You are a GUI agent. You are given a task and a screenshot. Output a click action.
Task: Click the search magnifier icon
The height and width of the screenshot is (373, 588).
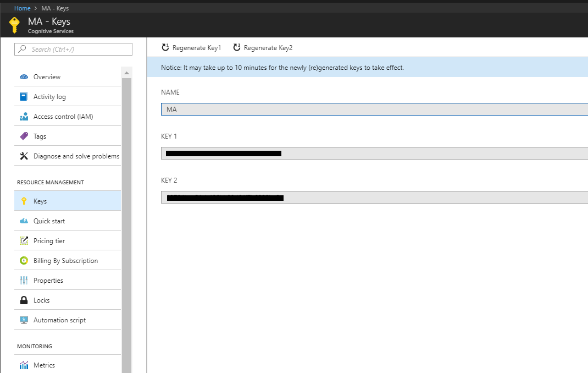[x=23, y=49]
